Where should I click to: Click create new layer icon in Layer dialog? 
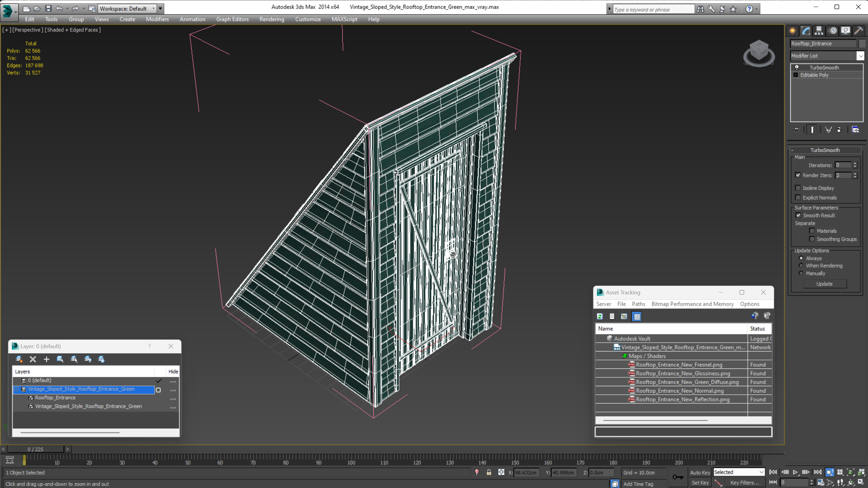coord(19,359)
